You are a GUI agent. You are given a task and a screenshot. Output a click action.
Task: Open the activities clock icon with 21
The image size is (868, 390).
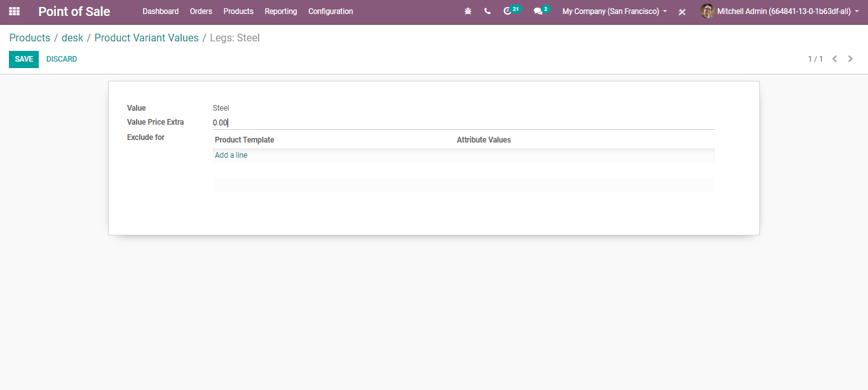[512, 11]
